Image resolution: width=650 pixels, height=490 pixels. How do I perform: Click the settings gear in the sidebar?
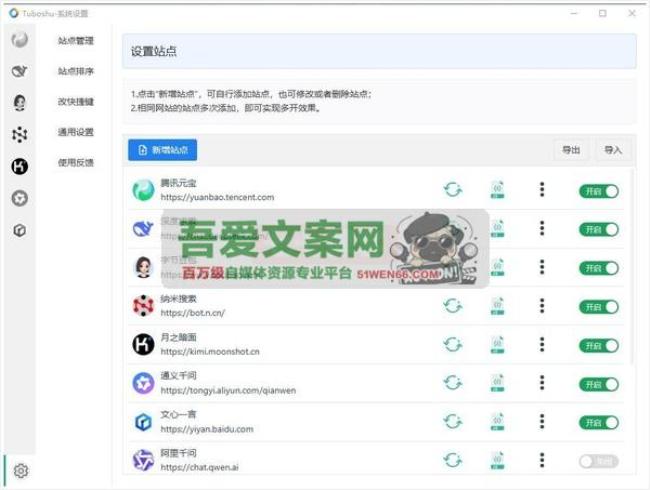coord(21,471)
